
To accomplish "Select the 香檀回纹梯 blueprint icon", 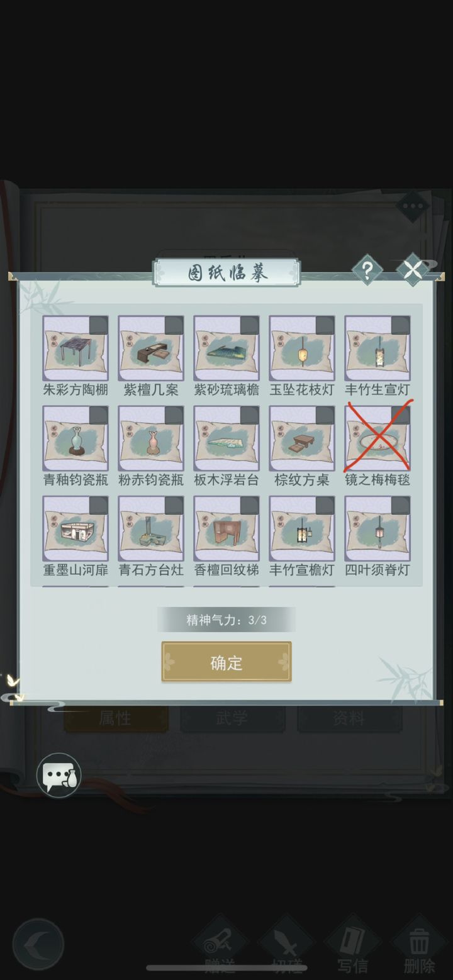I will [x=226, y=528].
